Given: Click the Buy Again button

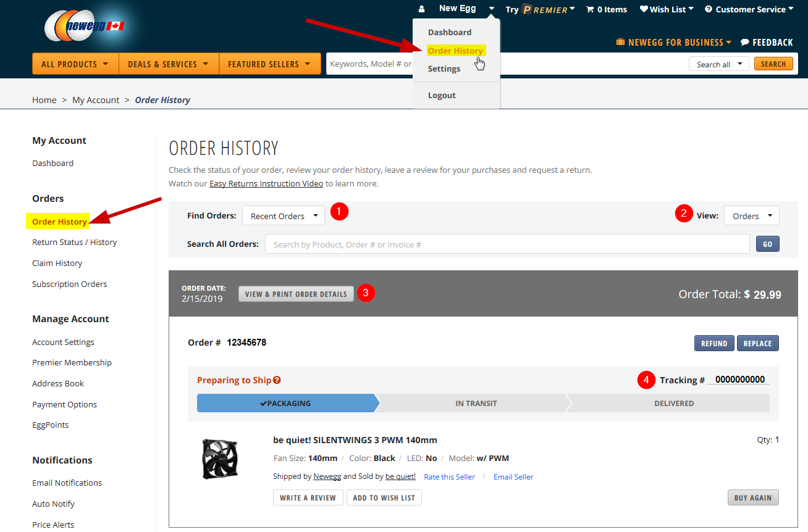Looking at the screenshot, I should click(x=753, y=497).
